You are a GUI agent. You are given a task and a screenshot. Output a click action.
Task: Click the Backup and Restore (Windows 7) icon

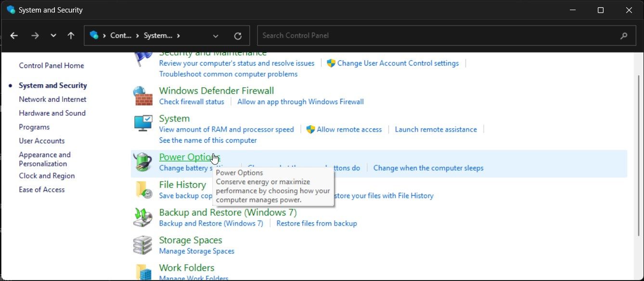[142, 217]
